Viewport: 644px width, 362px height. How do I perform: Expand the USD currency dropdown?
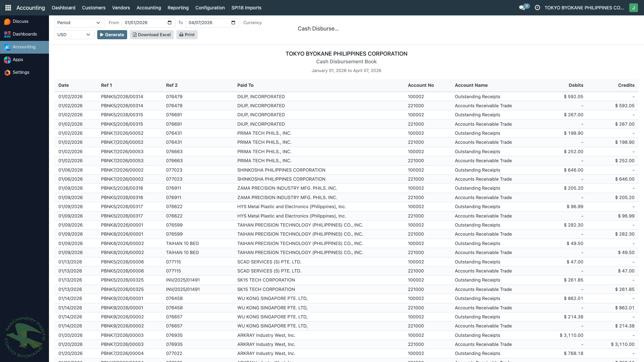74,35
